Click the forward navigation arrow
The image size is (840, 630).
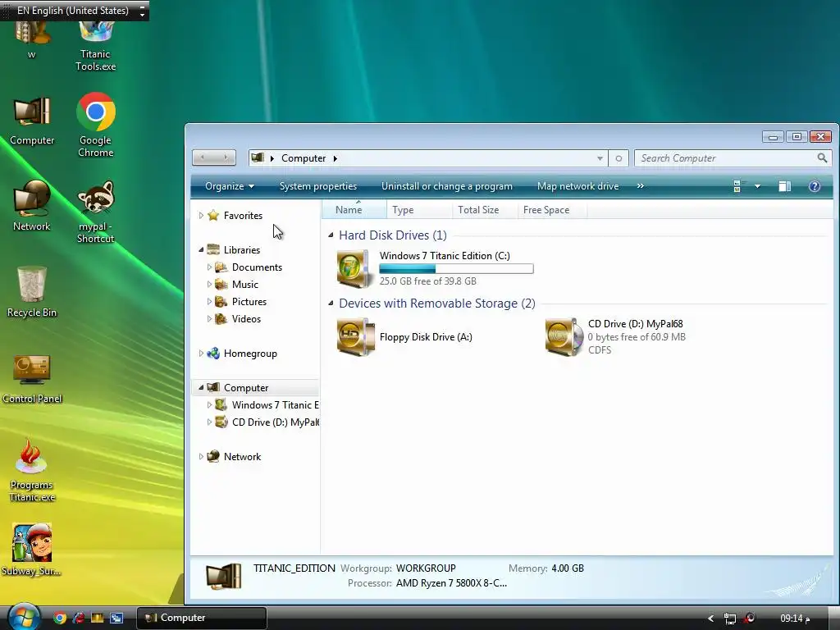point(226,157)
